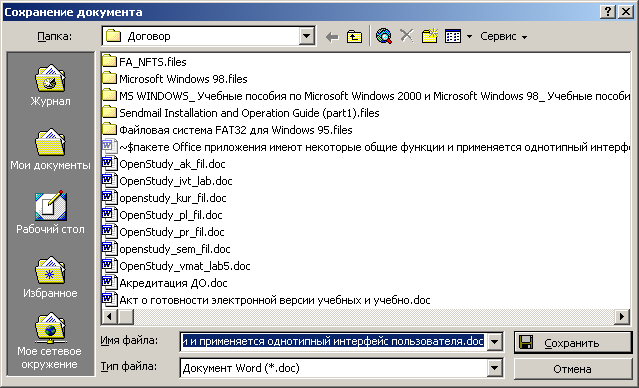Open Избранное in the places bar
Viewport: 639px width, 388px height.
tap(50, 278)
